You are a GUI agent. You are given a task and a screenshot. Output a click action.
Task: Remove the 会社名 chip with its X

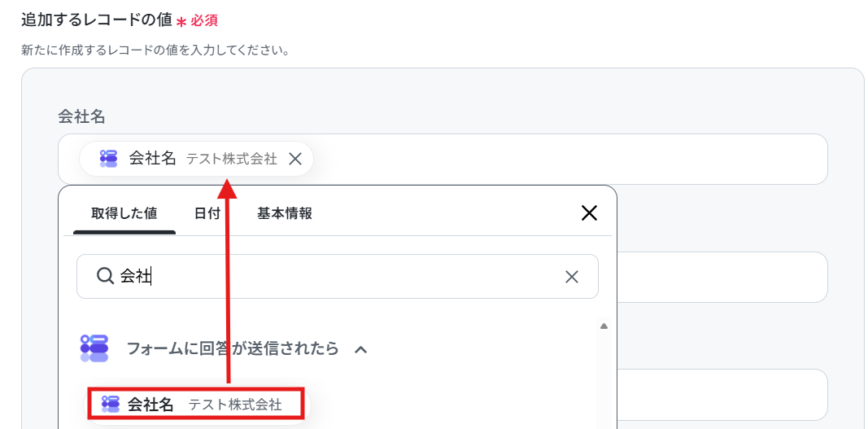click(295, 159)
